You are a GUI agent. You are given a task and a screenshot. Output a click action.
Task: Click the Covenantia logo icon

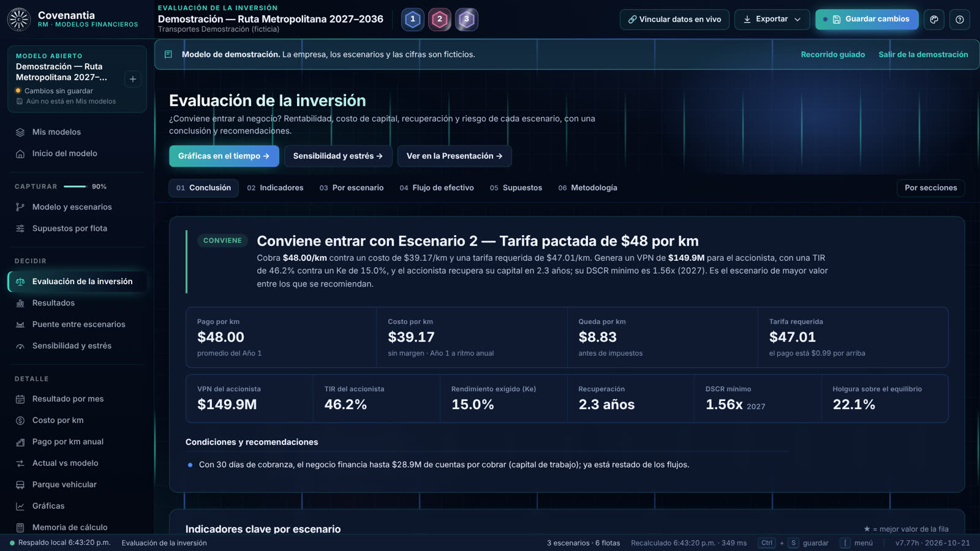pyautogui.click(x=19, y=20)
